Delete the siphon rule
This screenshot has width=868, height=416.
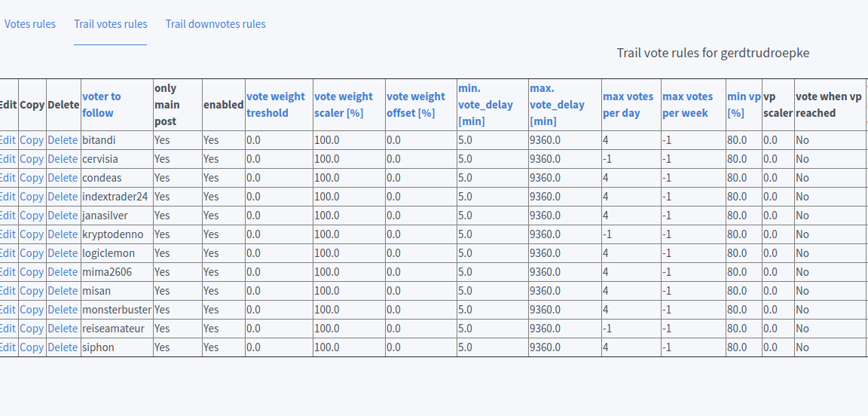63,347
